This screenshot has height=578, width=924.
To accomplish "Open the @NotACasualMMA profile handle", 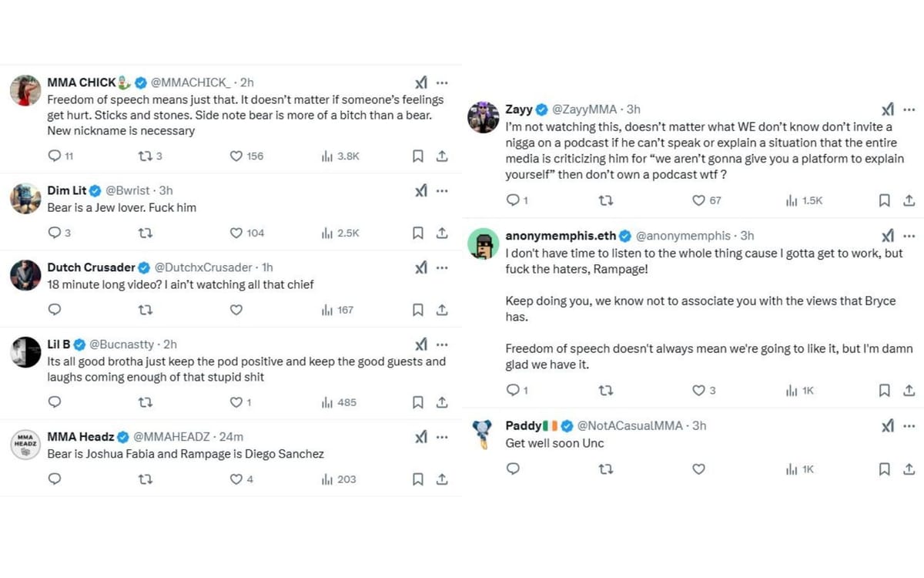I will [630, 425].
